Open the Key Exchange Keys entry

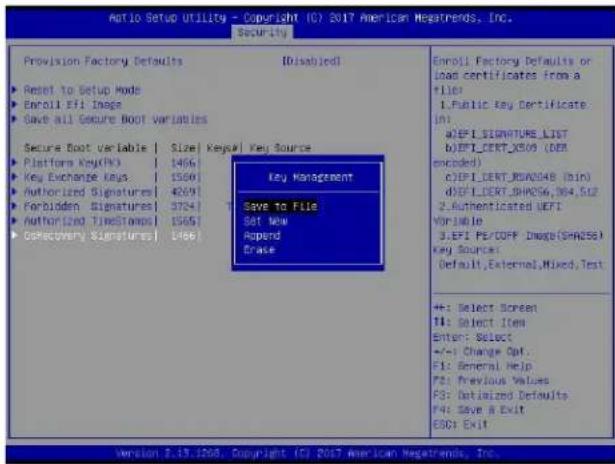coord(76,177)
